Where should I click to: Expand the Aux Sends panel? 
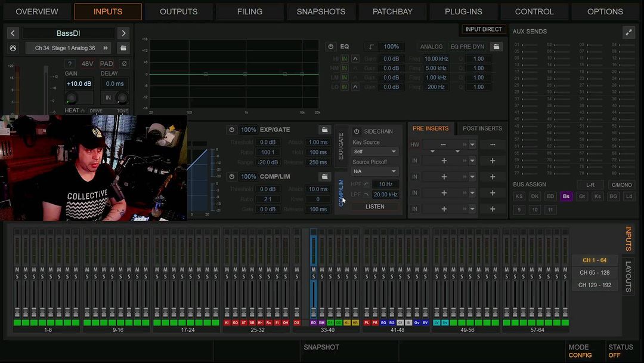click(628, 33)
